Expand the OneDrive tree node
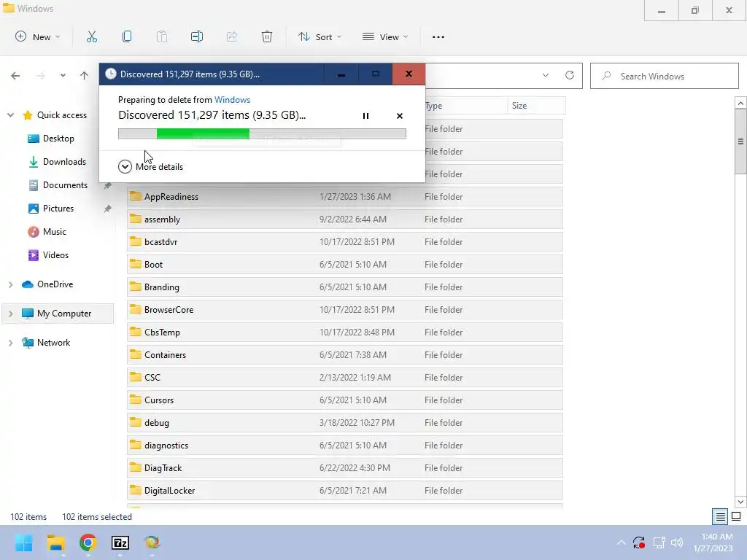This screenshot has height=560, width=747. 10,284
